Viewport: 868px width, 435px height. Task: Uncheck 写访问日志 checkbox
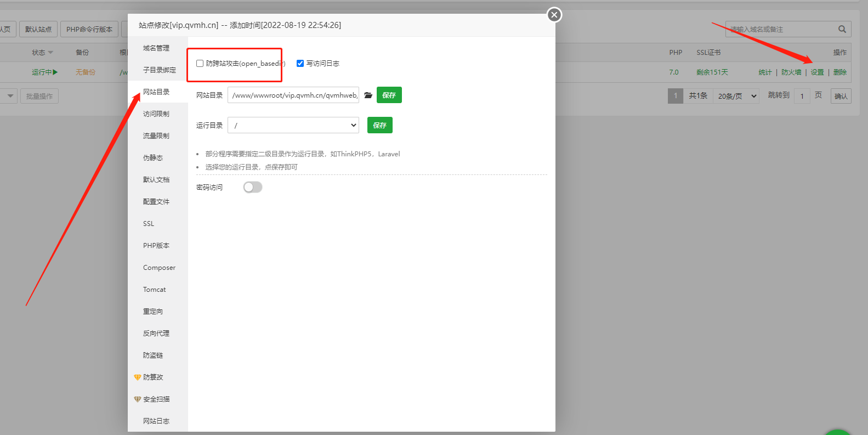coord(300,64)
